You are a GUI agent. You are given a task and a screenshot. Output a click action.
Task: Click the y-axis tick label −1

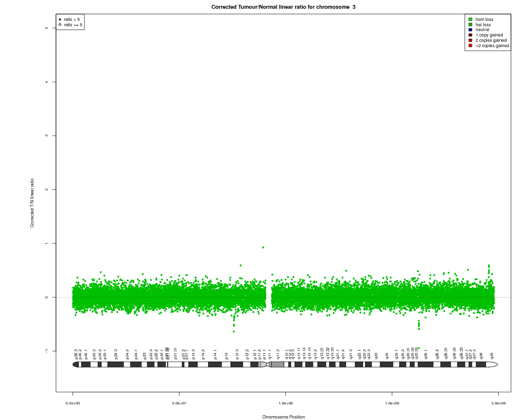(46, 350)
